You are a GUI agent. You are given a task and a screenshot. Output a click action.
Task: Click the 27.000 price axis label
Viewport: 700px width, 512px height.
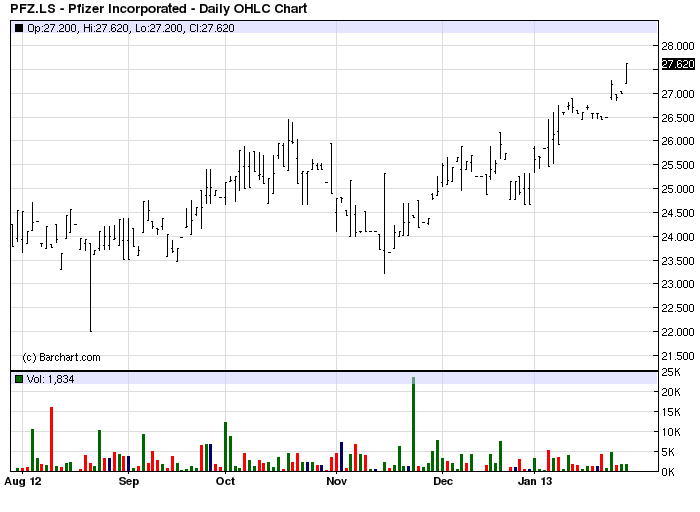[678, 94]
